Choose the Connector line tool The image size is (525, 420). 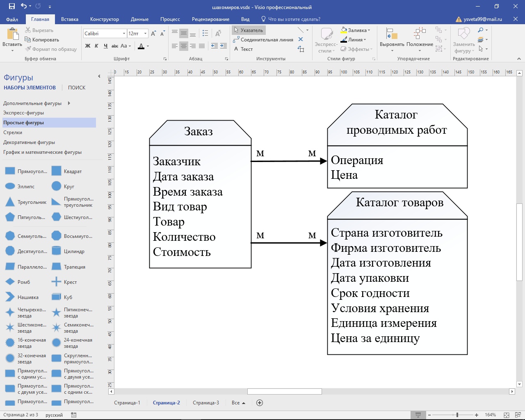263,40
